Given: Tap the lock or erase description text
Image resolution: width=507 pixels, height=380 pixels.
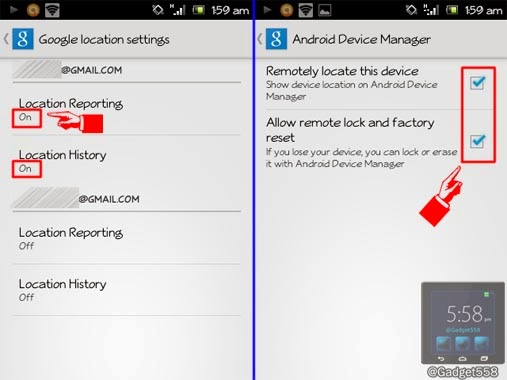Looking at the screenshot, I should 361,158.
